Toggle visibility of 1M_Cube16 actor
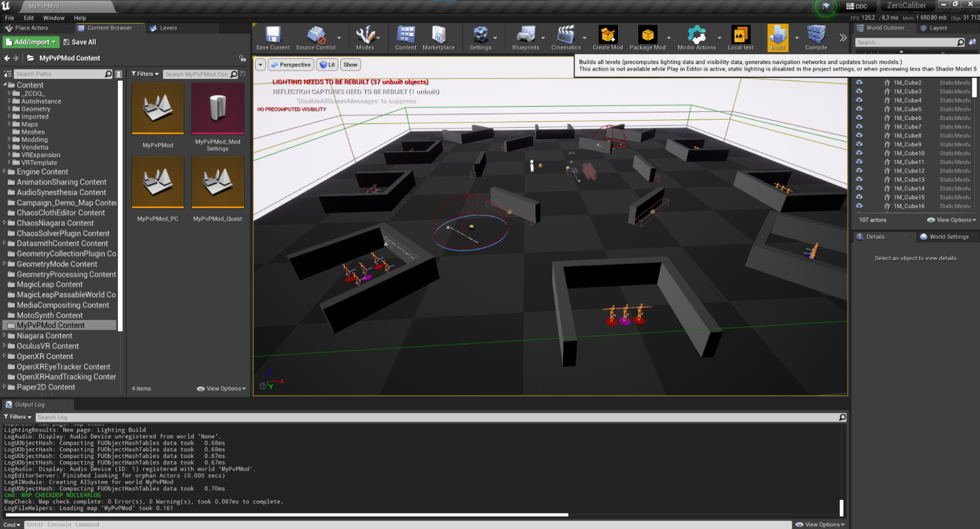The height and width of the screenshot is (529, 980). pos(859,206)
